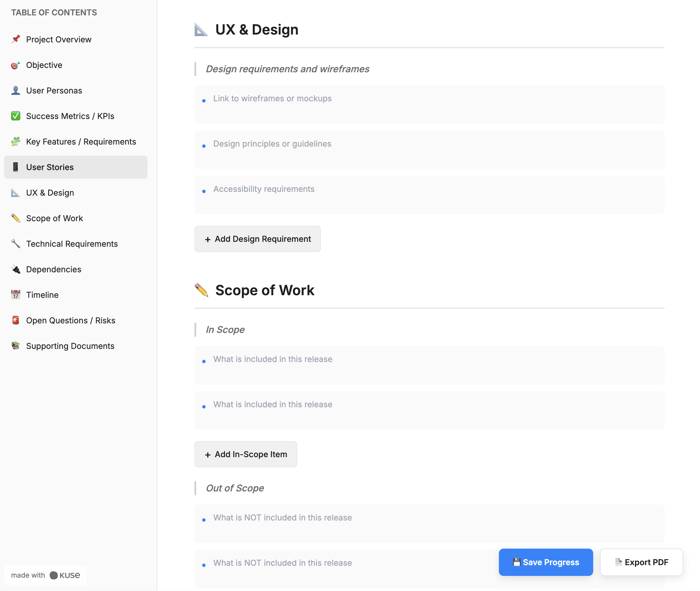The image size is (700, 591).
Task: Click the siren icon for Open Questions
Action: click(x=15, y=320)
